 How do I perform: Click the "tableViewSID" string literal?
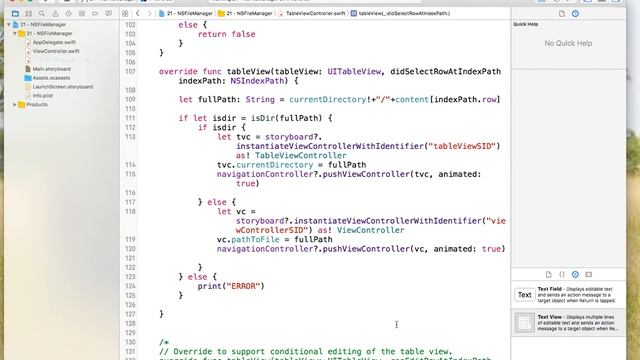(461, 146)
